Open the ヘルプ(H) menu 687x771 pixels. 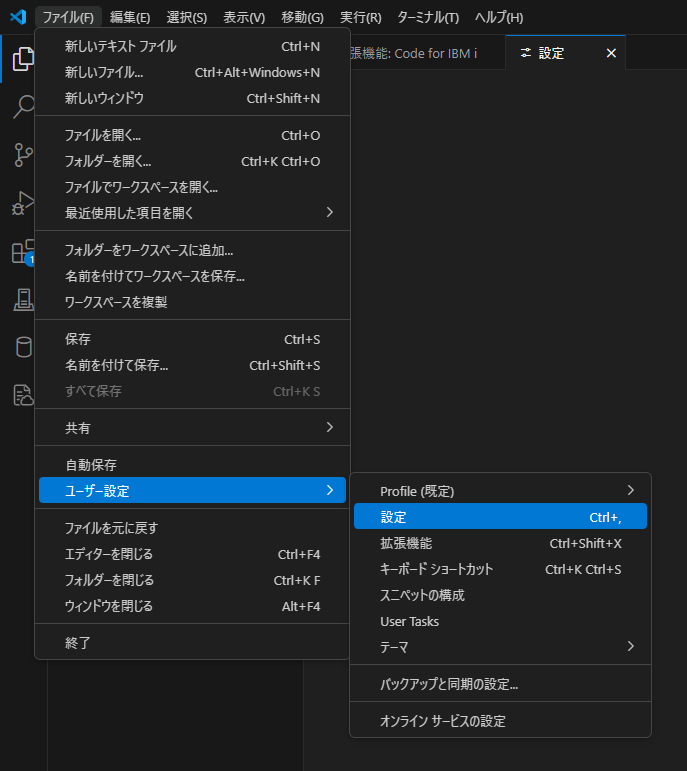(499, 18)
